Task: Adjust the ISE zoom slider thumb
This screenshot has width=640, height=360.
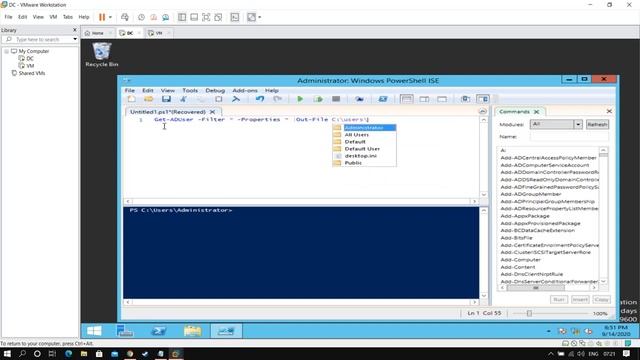Action: point(529,313)
